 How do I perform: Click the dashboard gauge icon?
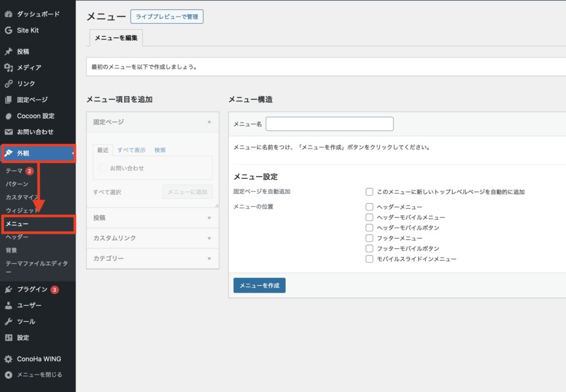tap(8, 14)
